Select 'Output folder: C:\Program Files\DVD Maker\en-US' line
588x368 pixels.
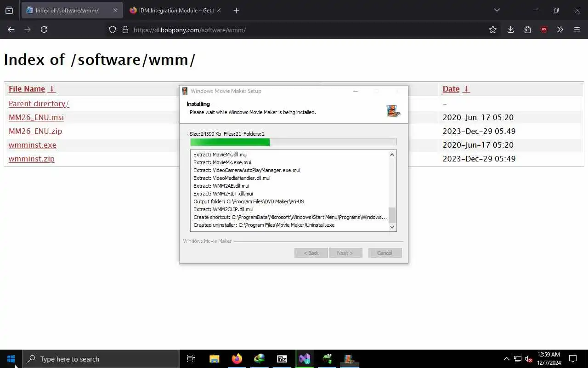(x=249, y=201)
